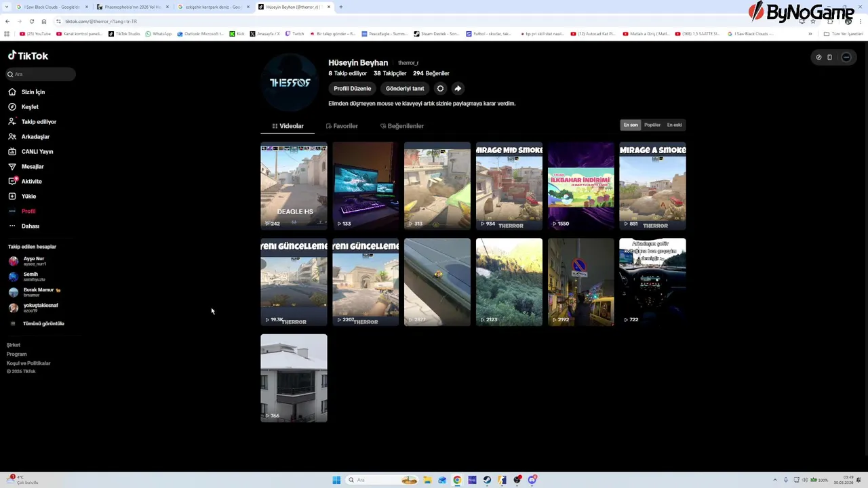Open the İlkbahar İndirimi video
The width and height of the screenshot is (868, 488).
coord(581,186)
